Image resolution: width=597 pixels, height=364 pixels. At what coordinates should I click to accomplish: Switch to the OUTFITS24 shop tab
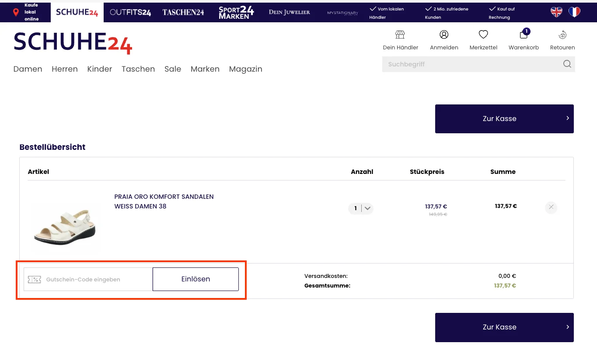coord(130,12)
